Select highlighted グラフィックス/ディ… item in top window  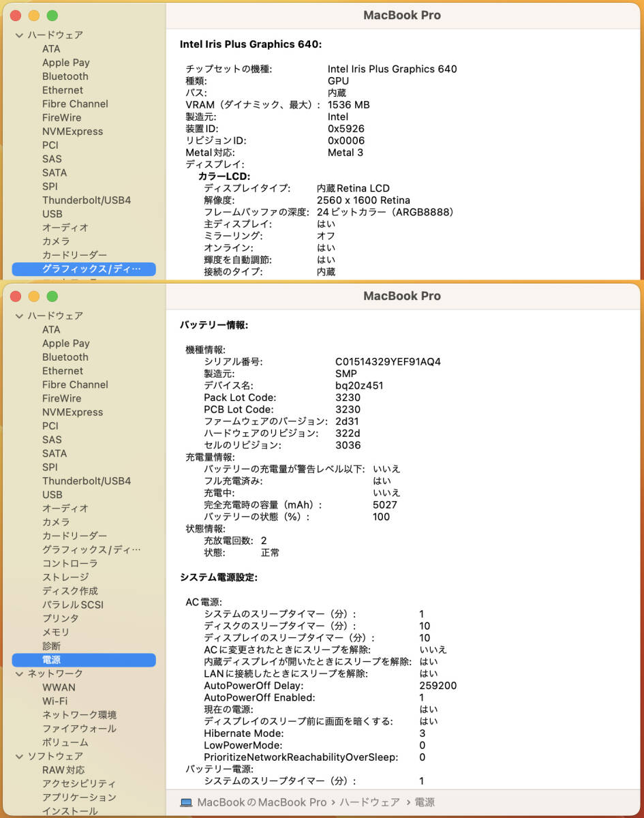(84, 269)
